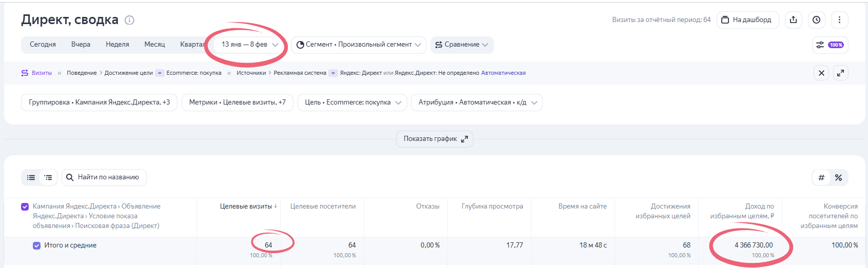Uncheck the Итого и средние checkbox
Viewport: 868px width, 268px height.
click(37, 245)
